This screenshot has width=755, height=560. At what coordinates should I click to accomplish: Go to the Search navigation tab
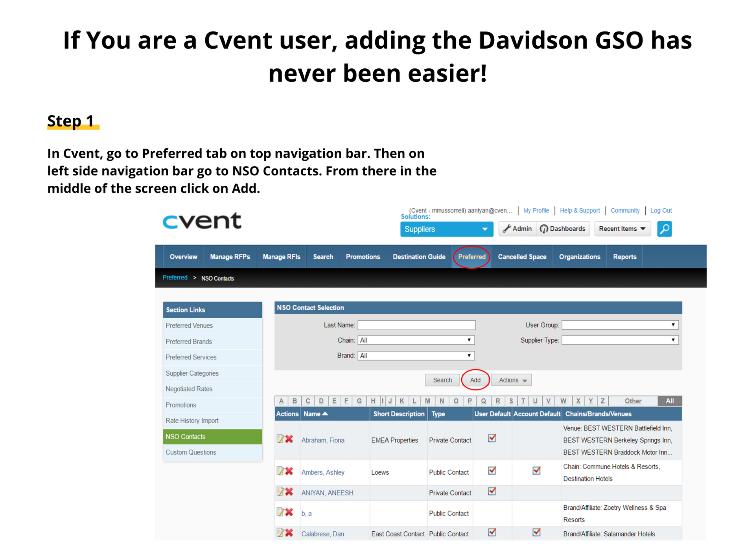tap(323, 257)
